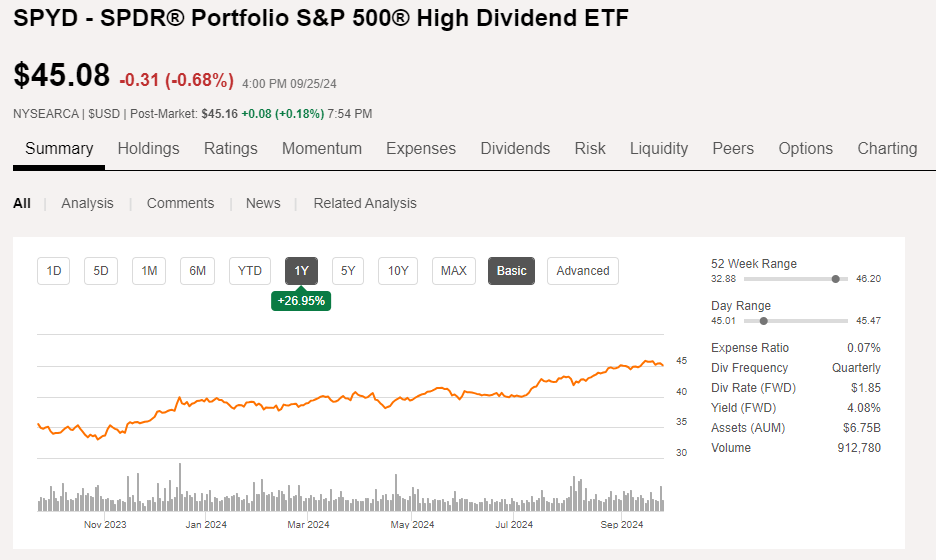936x560 pixels.
Task: Open the Ratings tab
Action: pos(230,149)
